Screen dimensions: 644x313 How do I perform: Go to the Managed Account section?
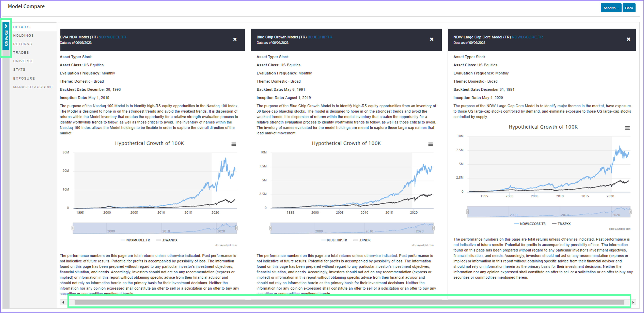(x=33, y=87)
